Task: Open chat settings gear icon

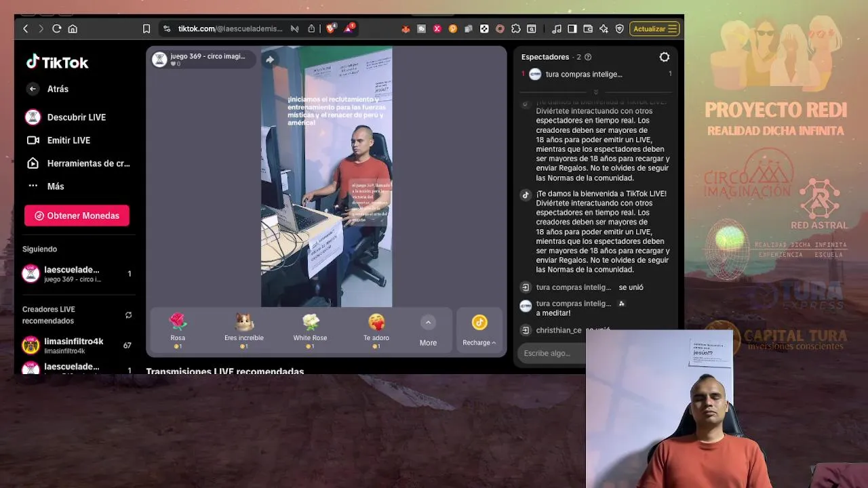Action: 665,57
